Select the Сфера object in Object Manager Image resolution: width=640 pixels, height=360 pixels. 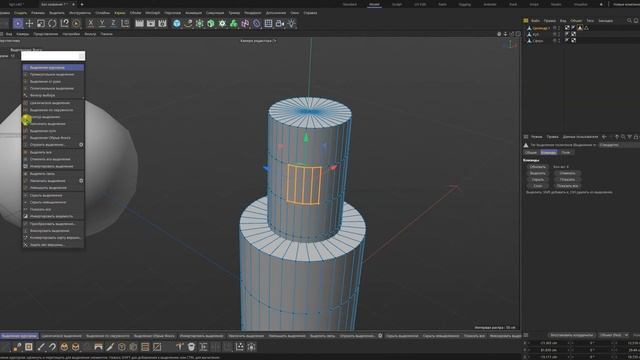click(x=538, y=41)
